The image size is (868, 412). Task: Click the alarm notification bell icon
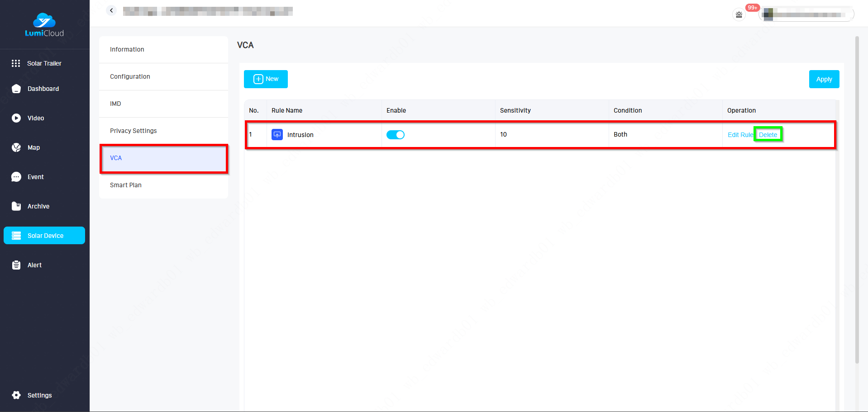739,14
